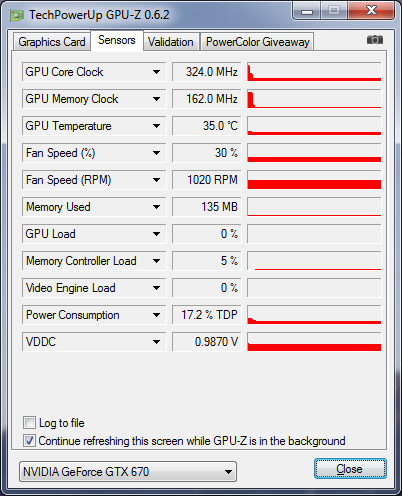Enable the Log to file checkbox

click(29, 423)
